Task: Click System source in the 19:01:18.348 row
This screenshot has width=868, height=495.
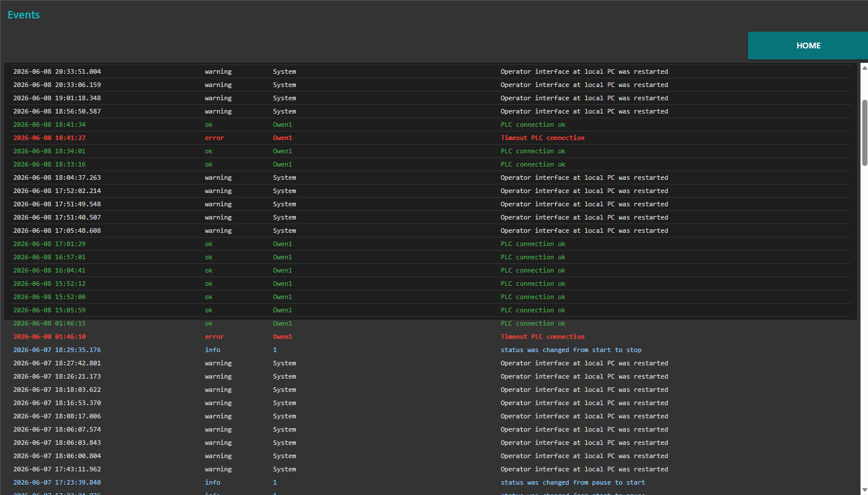Action: [x=284, y=98]
